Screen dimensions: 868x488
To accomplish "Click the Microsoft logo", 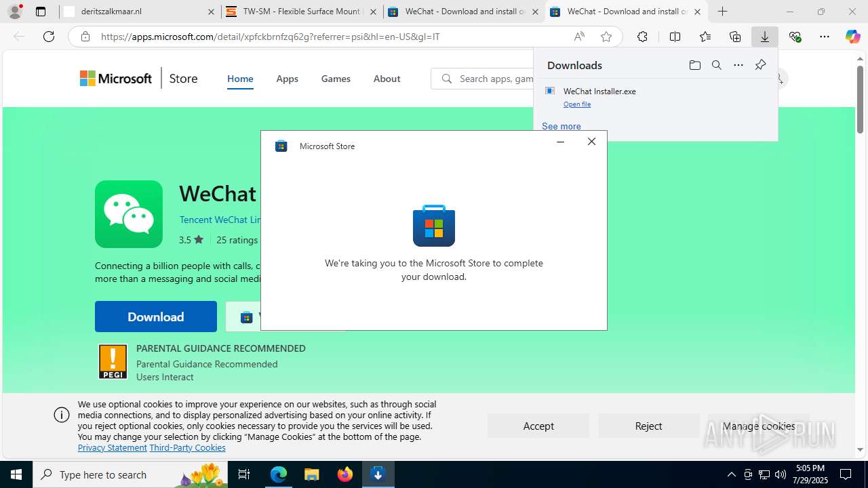I will (116, 79).
